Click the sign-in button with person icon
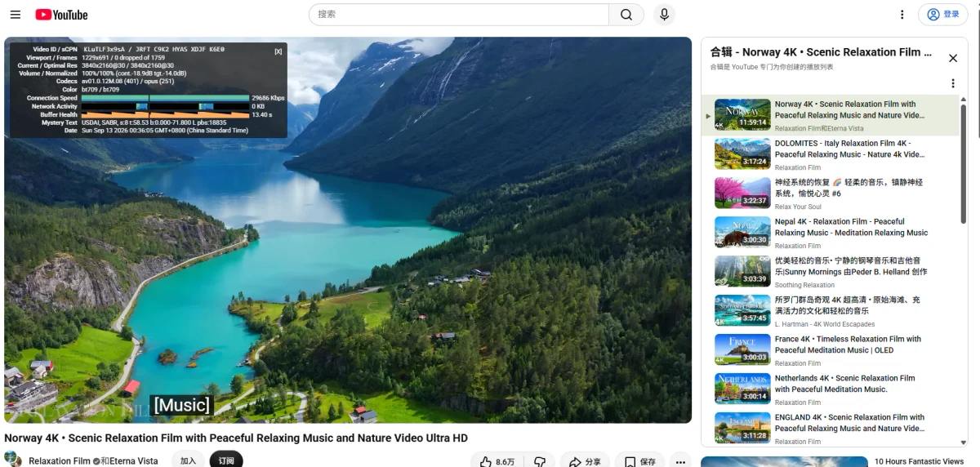 click(943, 15)
